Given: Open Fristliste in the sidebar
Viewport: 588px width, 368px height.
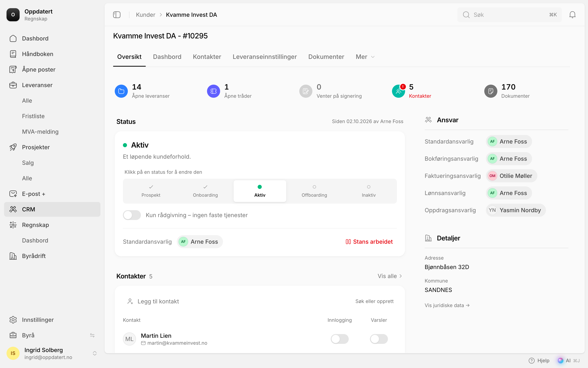Looking at the screenshot, I should (x=33, y=116).
